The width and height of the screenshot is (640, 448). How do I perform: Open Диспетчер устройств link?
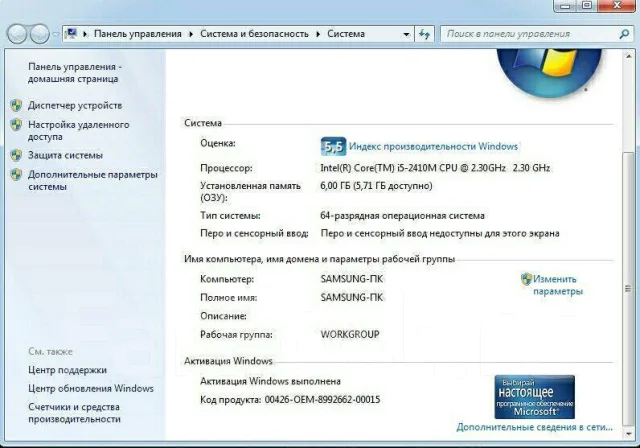tap(75, 105)
